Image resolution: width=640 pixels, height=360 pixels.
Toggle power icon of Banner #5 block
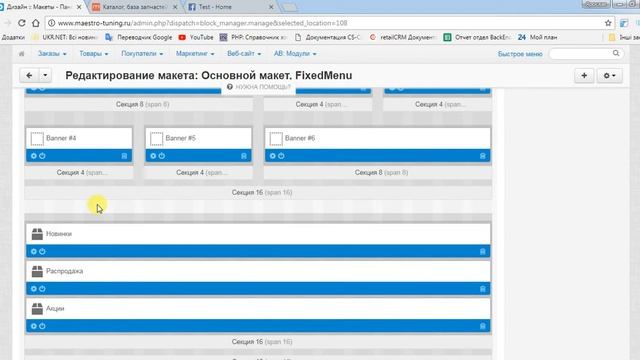pos(162,156)
